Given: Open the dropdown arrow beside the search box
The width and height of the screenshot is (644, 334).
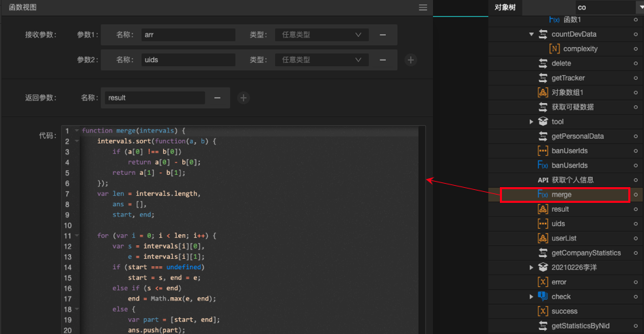Looking at the screenshot, I should coord(639,7).
